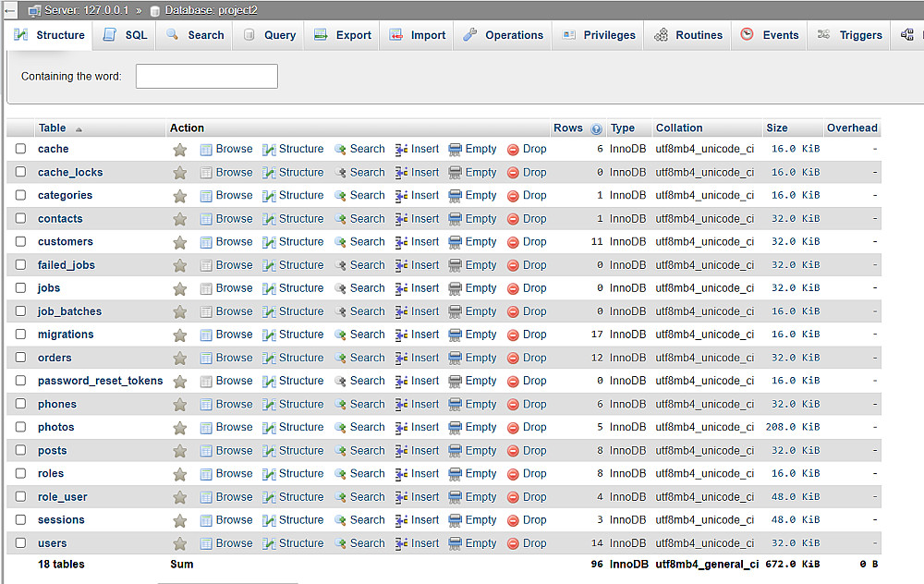Screen dimensions: 924x584
Task: Switch to the Privileges tab
Action: coord(598,35)
